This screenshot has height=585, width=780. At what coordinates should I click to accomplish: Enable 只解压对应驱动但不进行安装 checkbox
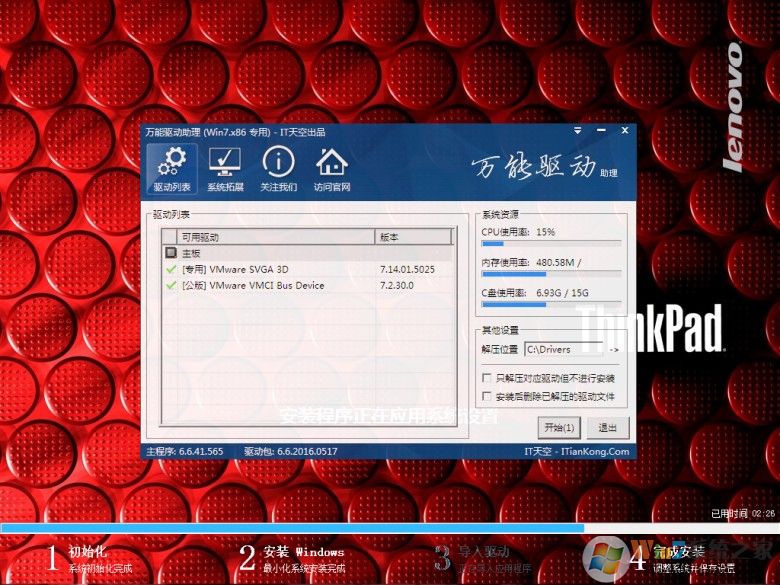tap(486, 379)
